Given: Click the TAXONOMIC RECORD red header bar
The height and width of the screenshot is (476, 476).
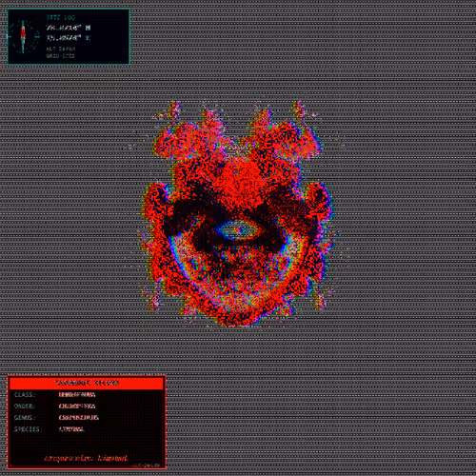Looking at the screenshot, I should click(87, 383).
